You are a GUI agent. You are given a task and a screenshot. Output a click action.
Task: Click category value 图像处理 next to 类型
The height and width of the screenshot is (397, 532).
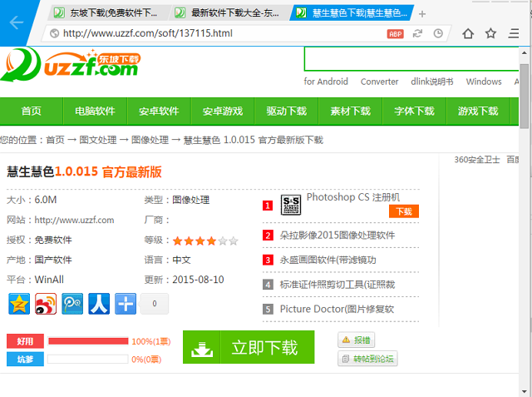(x=190, y=200)
